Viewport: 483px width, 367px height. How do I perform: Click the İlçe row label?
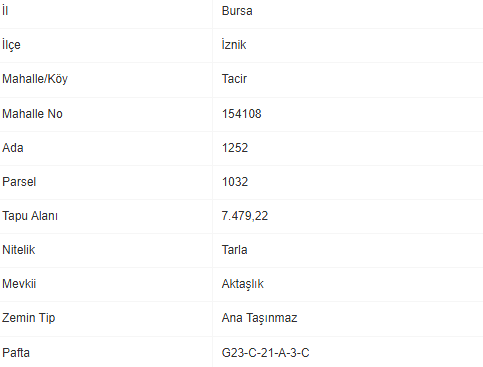[x=11, y=45]
